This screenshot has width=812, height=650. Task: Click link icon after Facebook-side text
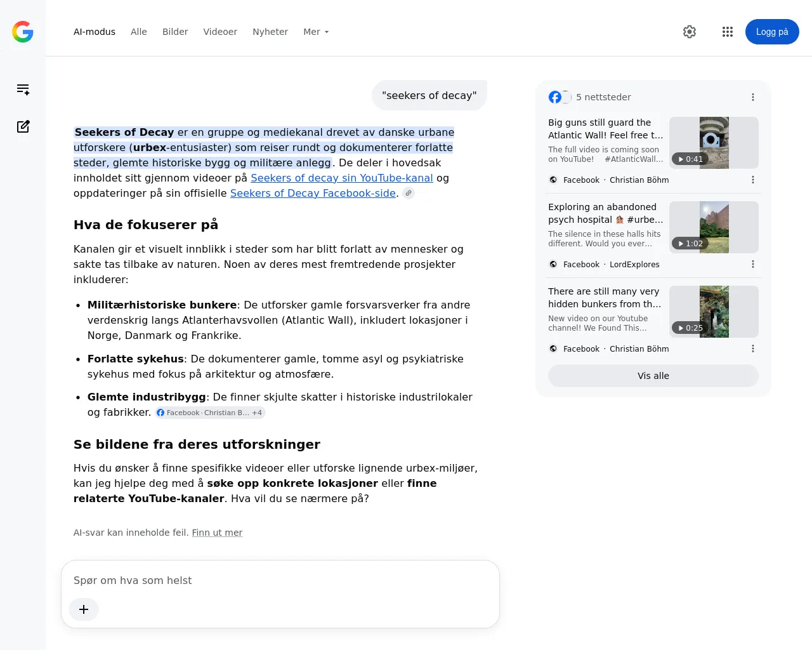(x=409, y=193)
